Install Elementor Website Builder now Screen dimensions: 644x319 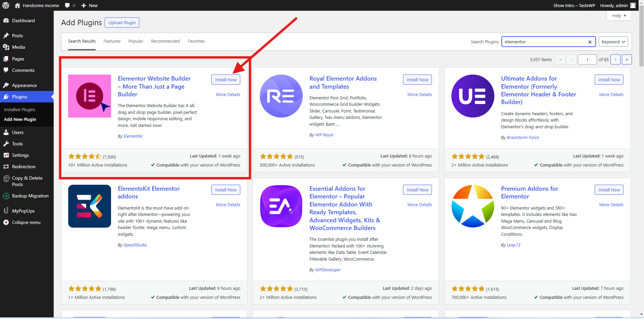[x=226, y=80]
